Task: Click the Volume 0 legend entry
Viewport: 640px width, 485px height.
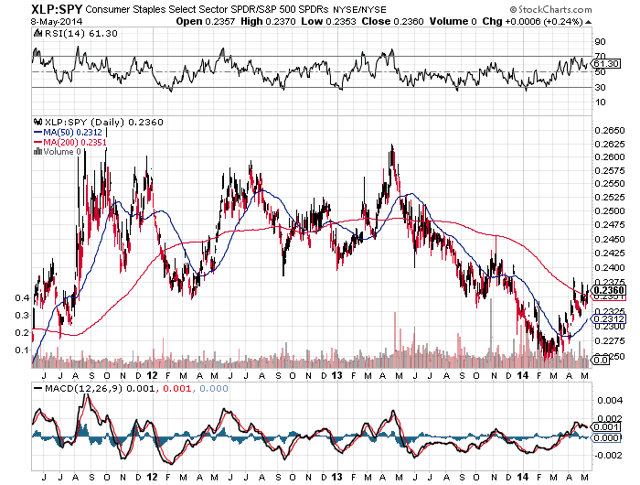Action: pos(62,151)
